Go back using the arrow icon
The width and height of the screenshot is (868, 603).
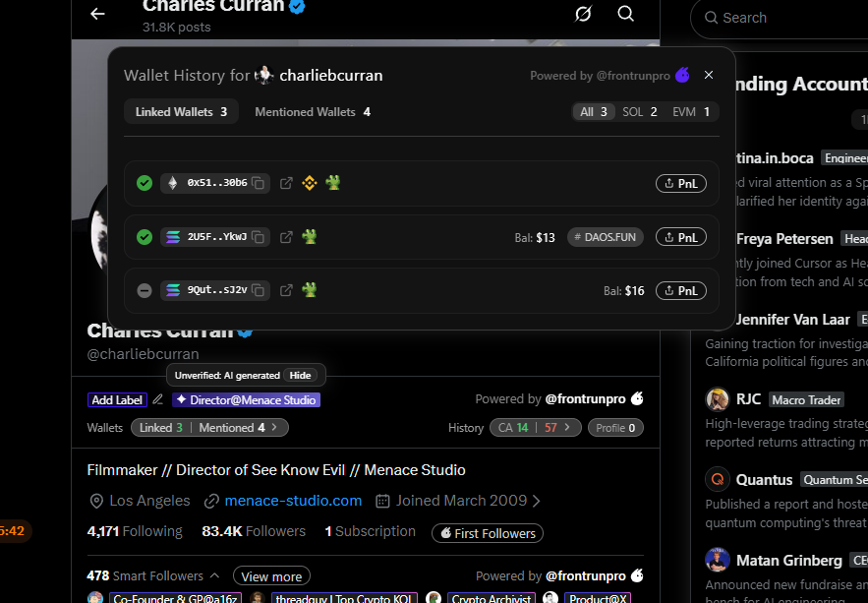point(97,14)
